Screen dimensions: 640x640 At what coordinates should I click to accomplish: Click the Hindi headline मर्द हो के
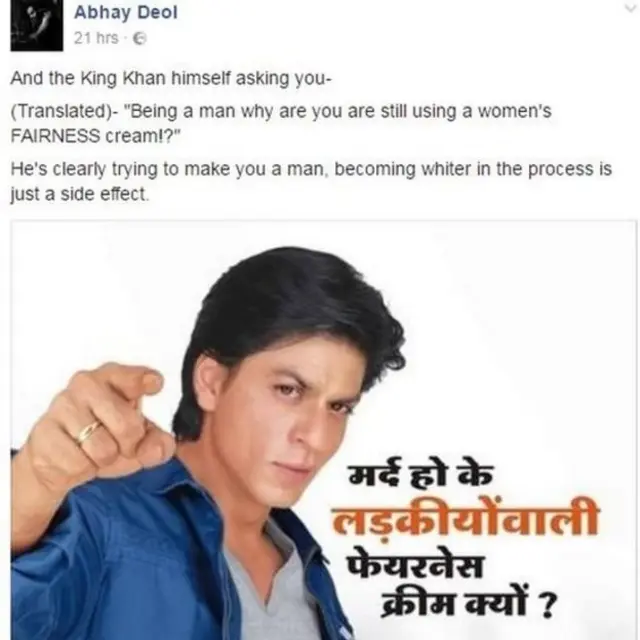point(420,473)
